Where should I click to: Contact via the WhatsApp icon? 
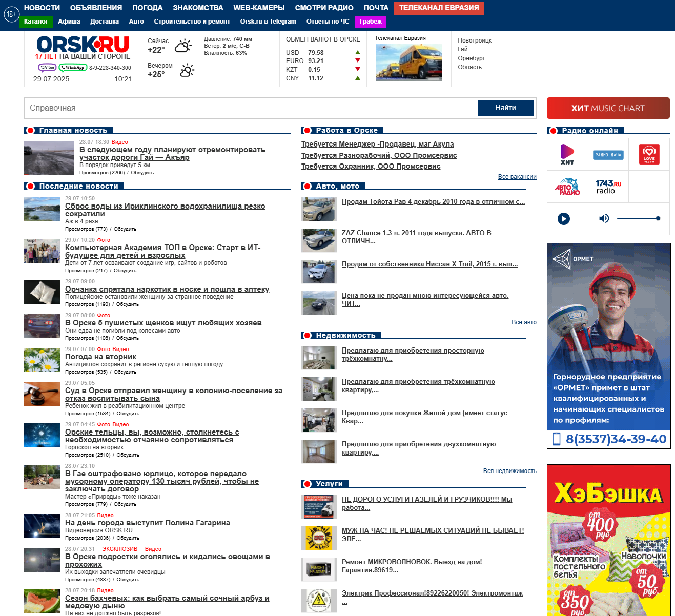(x=73, y=68)
